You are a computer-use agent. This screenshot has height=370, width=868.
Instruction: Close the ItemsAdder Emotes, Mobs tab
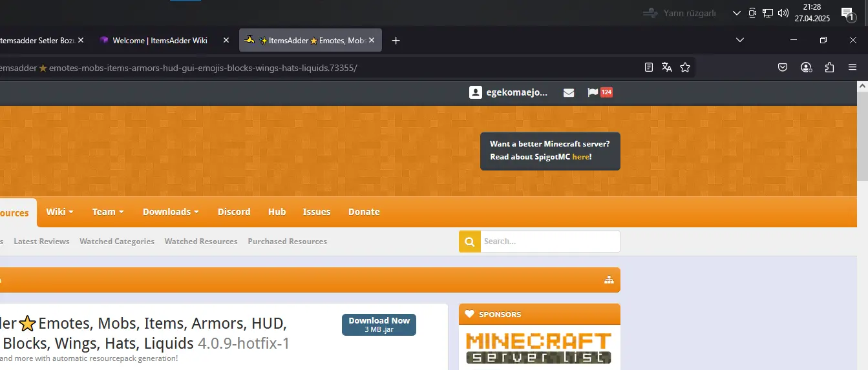tap(372, 40)
